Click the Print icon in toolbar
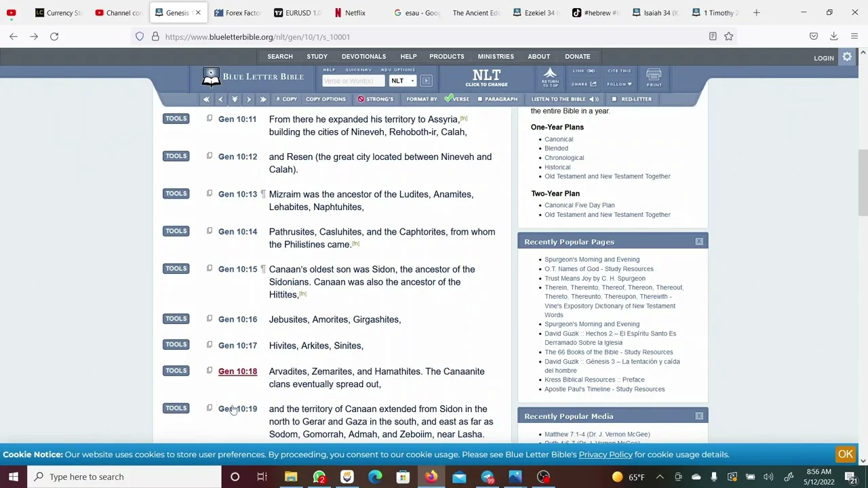This screenshot has width=868, height=488. [654, 77]
